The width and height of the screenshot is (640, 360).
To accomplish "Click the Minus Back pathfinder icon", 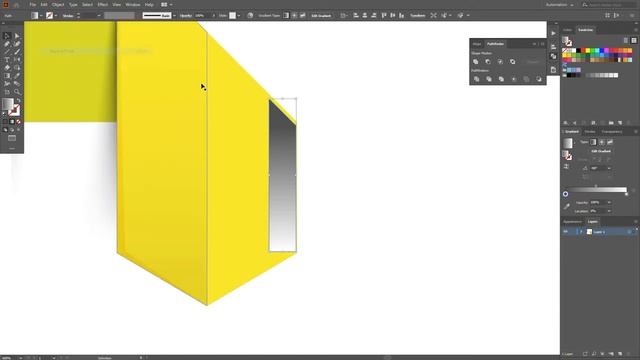I will click(x=539, y=79).
